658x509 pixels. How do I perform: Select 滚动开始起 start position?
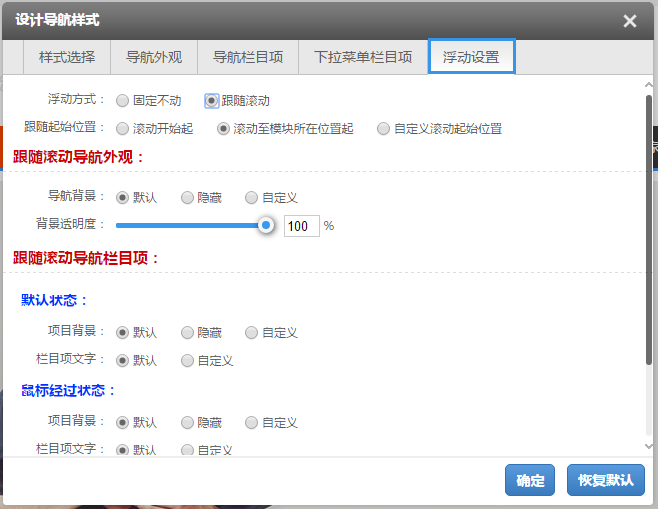tap(122, 129)
